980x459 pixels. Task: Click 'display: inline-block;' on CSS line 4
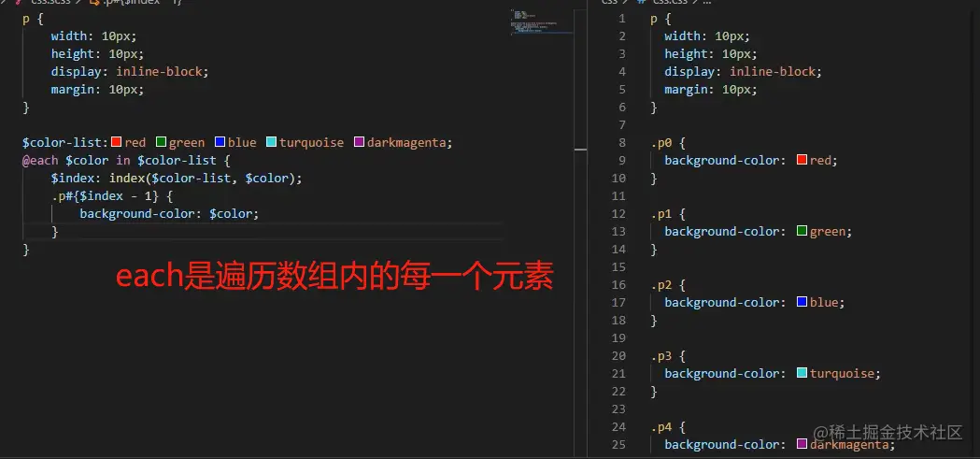click(743, 71)
